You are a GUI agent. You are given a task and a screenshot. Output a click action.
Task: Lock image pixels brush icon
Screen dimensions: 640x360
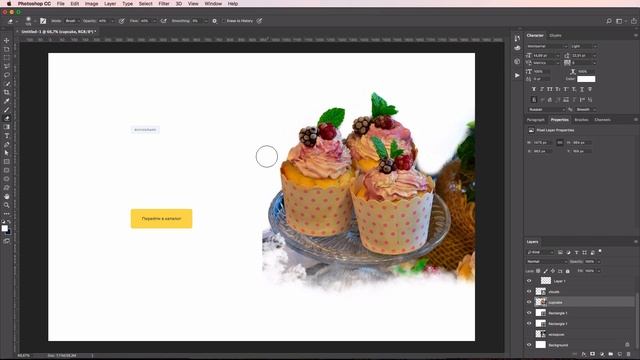click(x=546, y=271)
